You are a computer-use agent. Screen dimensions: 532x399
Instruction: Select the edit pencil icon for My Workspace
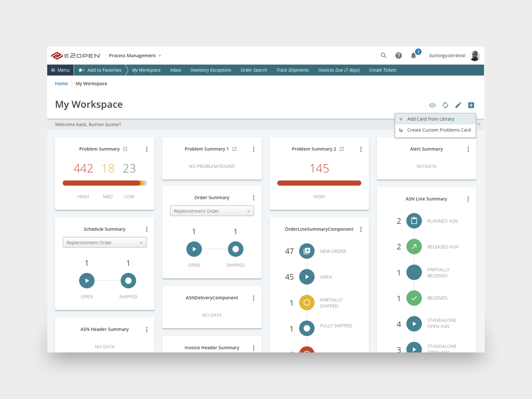tap(458, 105)
